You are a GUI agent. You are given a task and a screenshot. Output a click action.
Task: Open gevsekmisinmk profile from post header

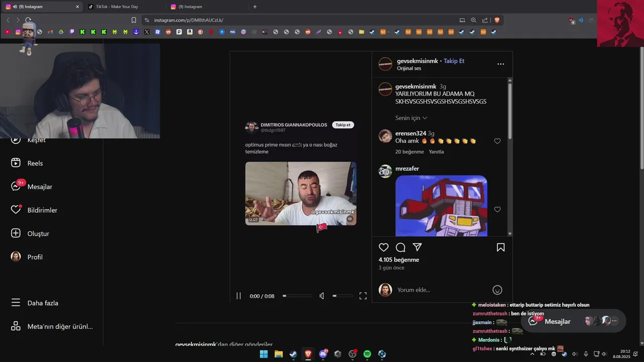tap(417, 61)
